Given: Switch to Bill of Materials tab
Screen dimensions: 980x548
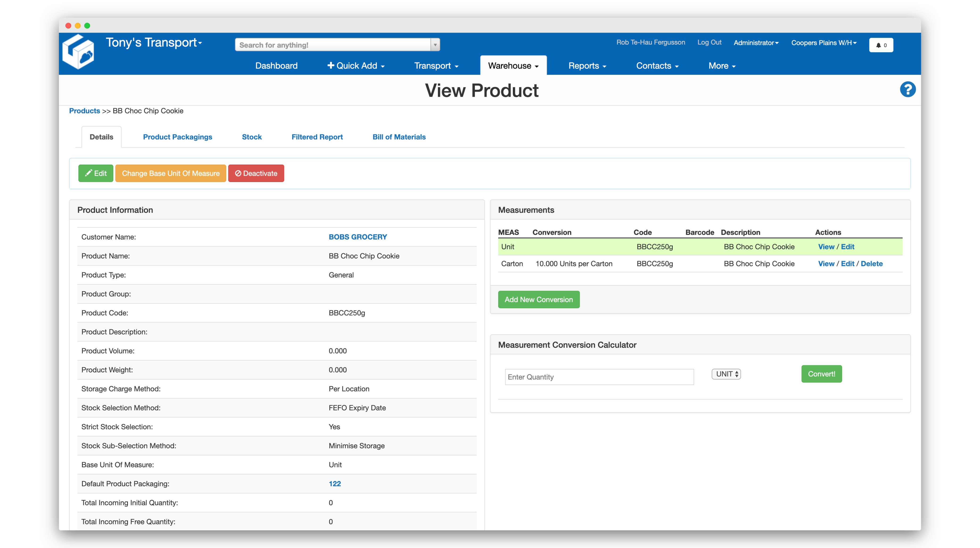Looking at the screenshot, I should point(399,137).
